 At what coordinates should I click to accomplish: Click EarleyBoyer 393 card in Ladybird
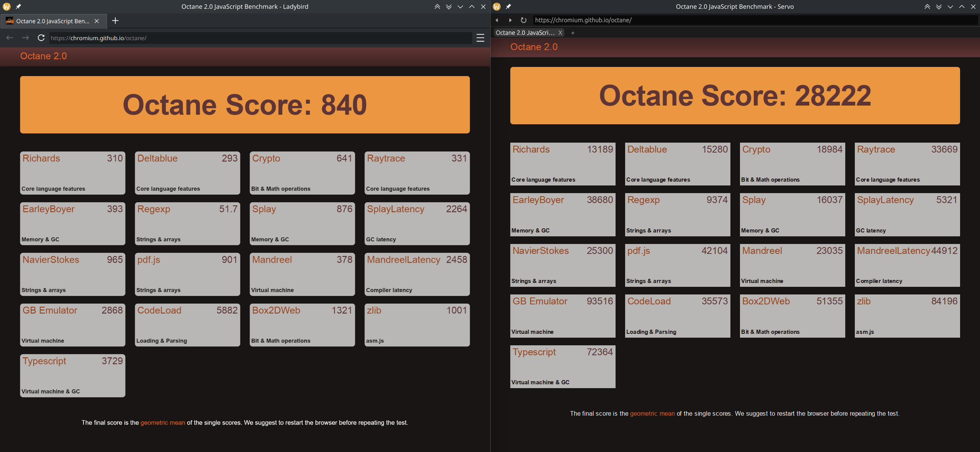click(73, 224)
